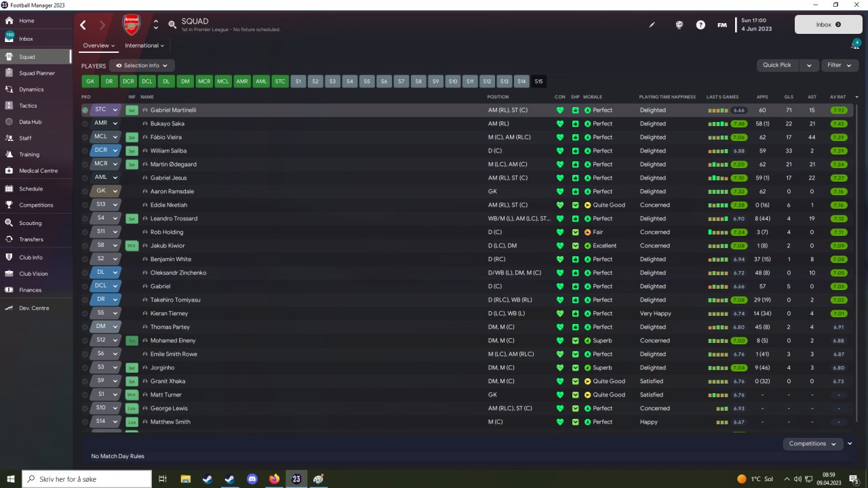Screen dimensions: 868x488
Task: Select the S1 substitute slot
Action: (298, 81)
